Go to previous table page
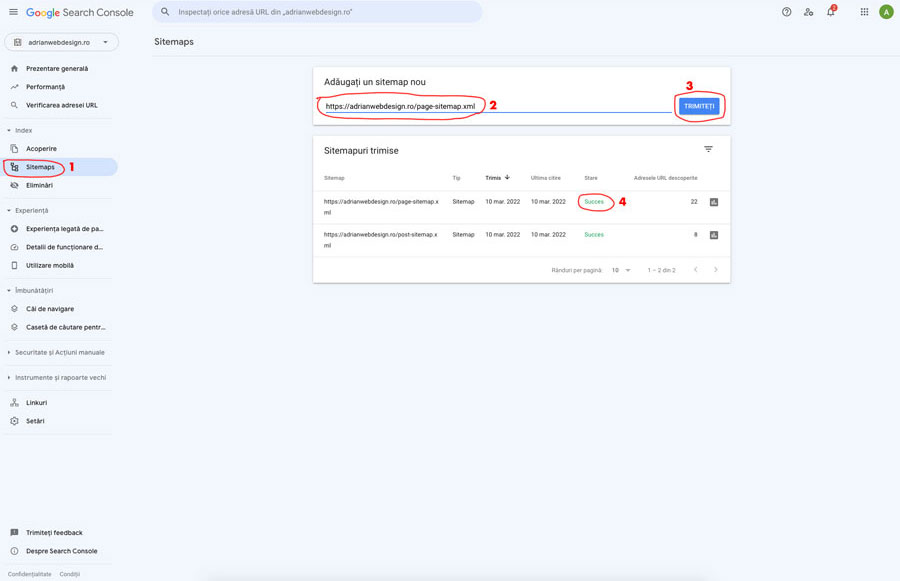 coord(695,270)
